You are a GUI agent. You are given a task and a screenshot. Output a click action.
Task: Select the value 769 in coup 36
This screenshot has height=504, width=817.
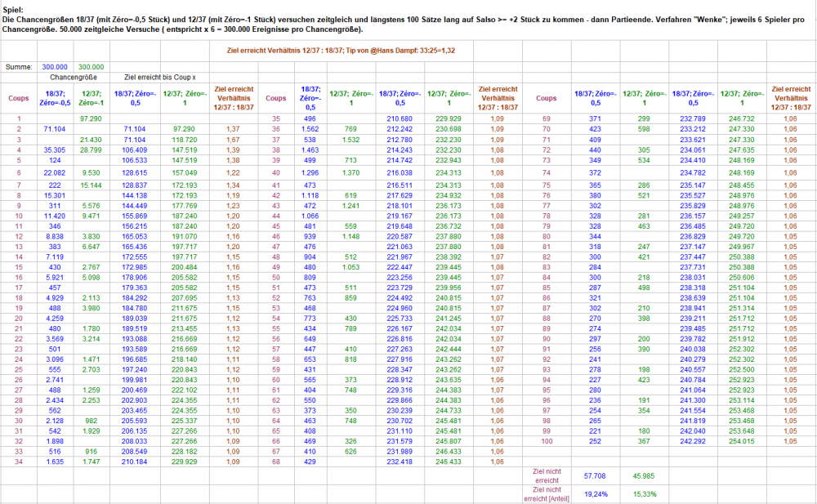[x=350, y=129]
